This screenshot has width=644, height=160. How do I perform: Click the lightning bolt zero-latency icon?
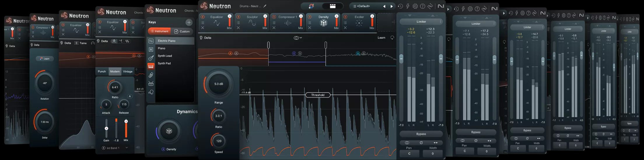tap(408, 6)
